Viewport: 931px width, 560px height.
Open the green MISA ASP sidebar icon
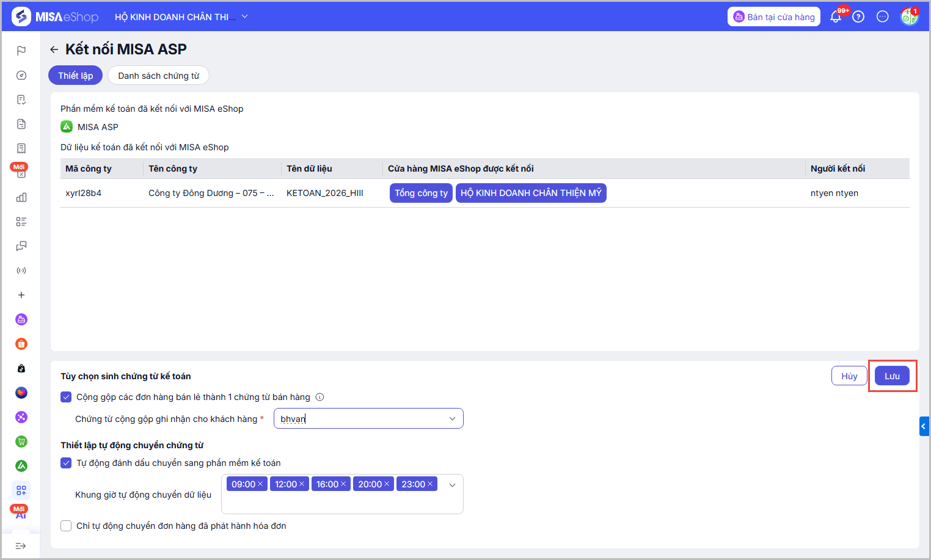pos(21,466)
